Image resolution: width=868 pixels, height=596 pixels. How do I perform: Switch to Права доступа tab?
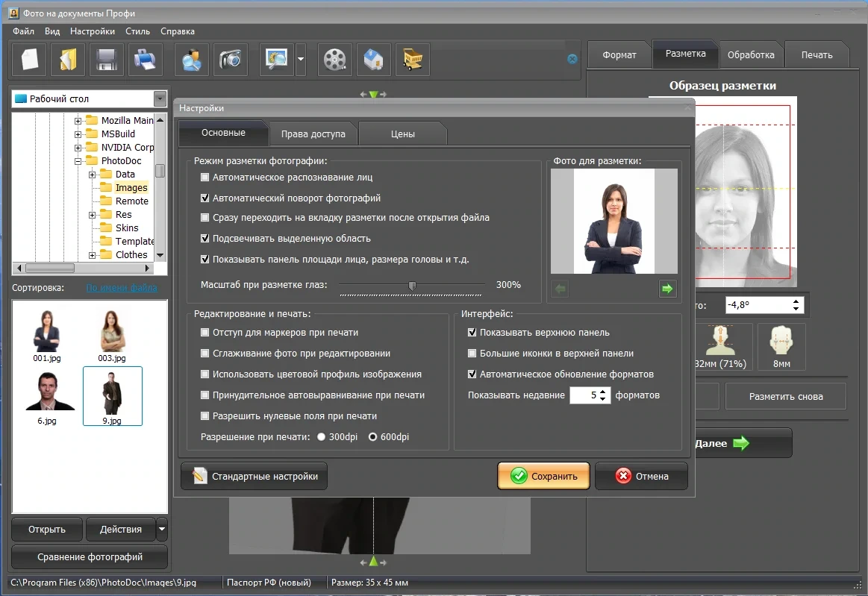pos(313,134)
